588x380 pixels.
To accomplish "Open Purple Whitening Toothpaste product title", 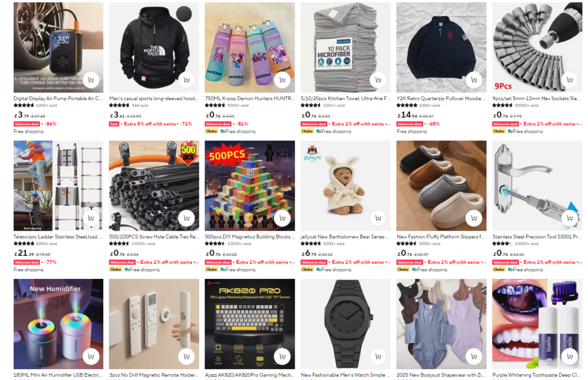I will tap(537, 375).
